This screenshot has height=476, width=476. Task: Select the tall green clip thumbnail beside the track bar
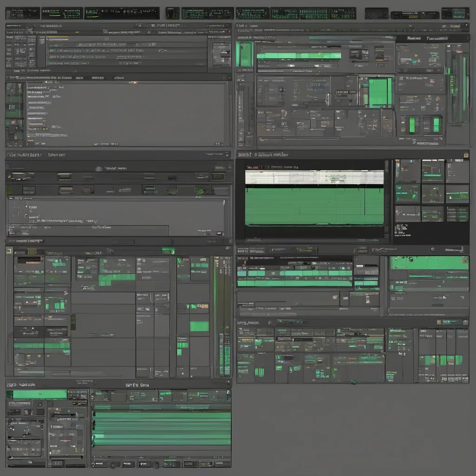click(244, 54)
